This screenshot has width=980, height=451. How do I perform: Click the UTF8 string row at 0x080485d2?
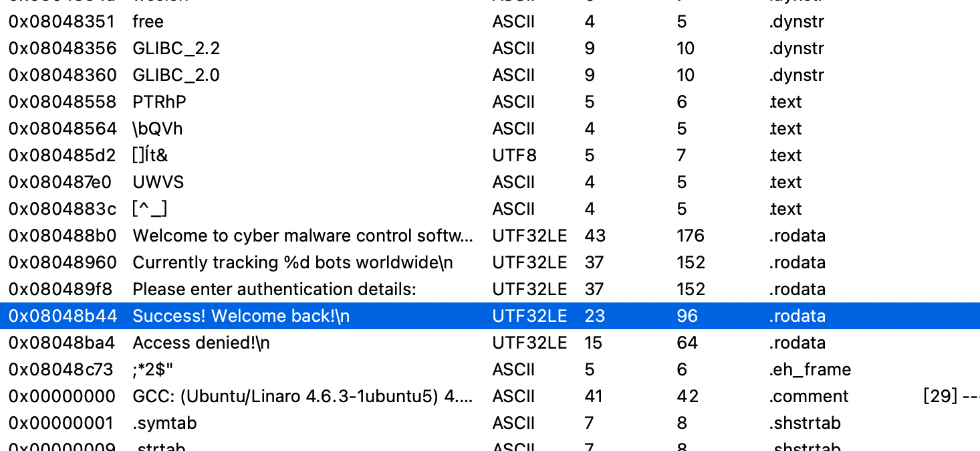(x=150, y=156)
